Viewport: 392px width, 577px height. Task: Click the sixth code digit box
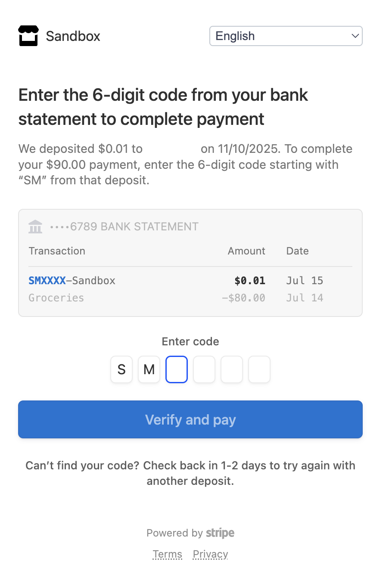[x=259, y=369]
